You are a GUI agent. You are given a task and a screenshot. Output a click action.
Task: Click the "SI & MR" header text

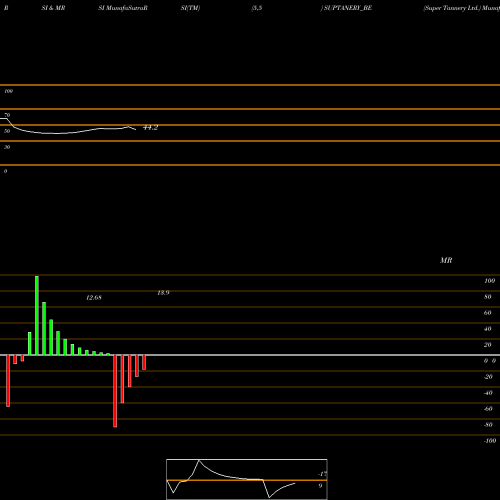(53, 8)
